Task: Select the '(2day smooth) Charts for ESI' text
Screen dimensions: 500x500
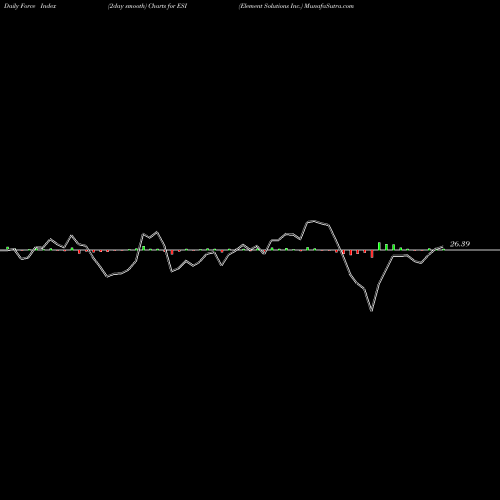Action: pos(147,6)
